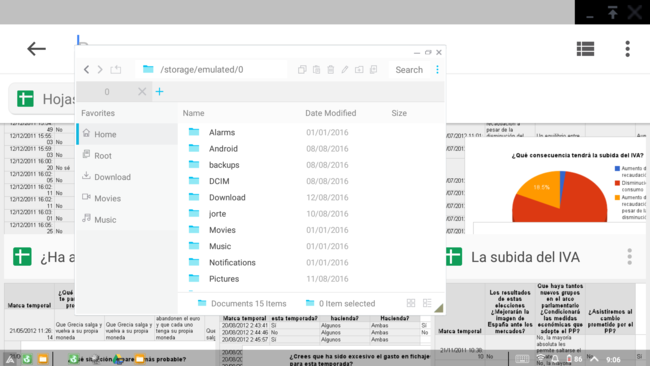This screenshot has height=366, width=650.
Task: Close the tab labeled 0
Action: tap(142, 92)
